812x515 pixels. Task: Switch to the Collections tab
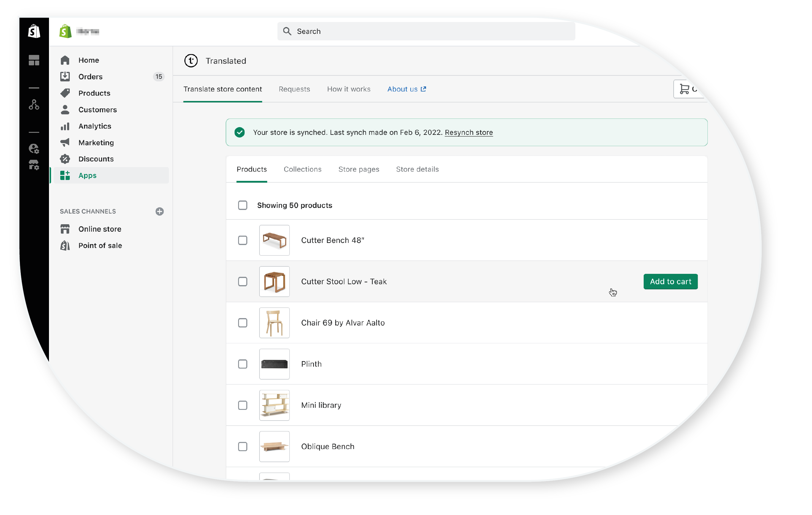303,169
